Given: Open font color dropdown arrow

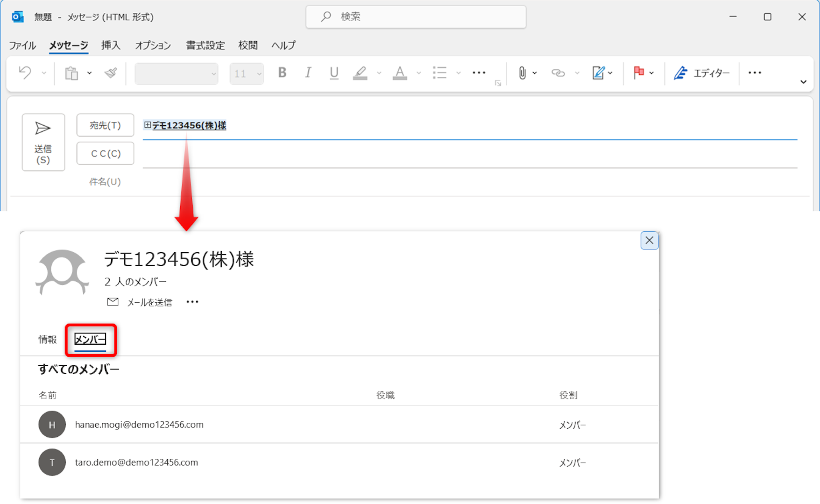Looking at the screenshot, I should point(419,73).
